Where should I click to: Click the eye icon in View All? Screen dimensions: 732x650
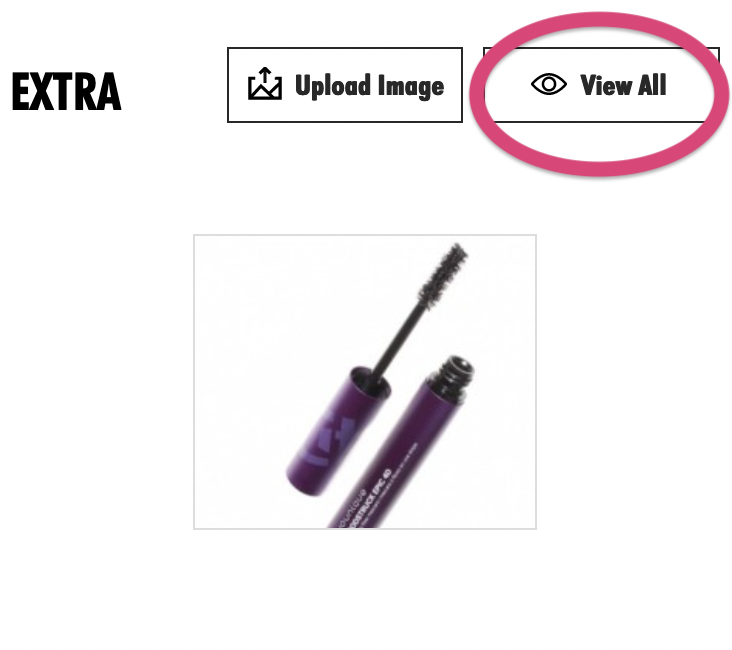[x=549, y=85]
